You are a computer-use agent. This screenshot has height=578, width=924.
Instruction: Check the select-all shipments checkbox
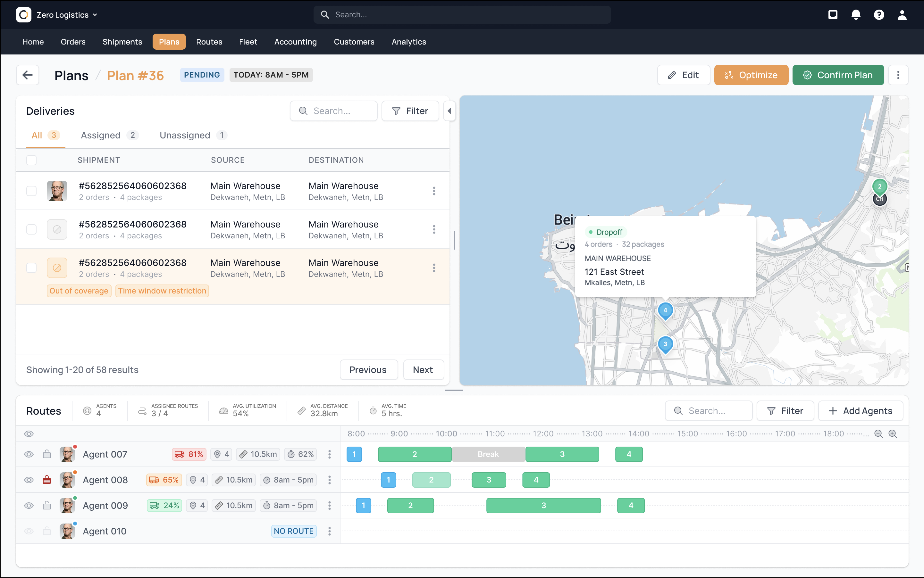tap(31, 160)
